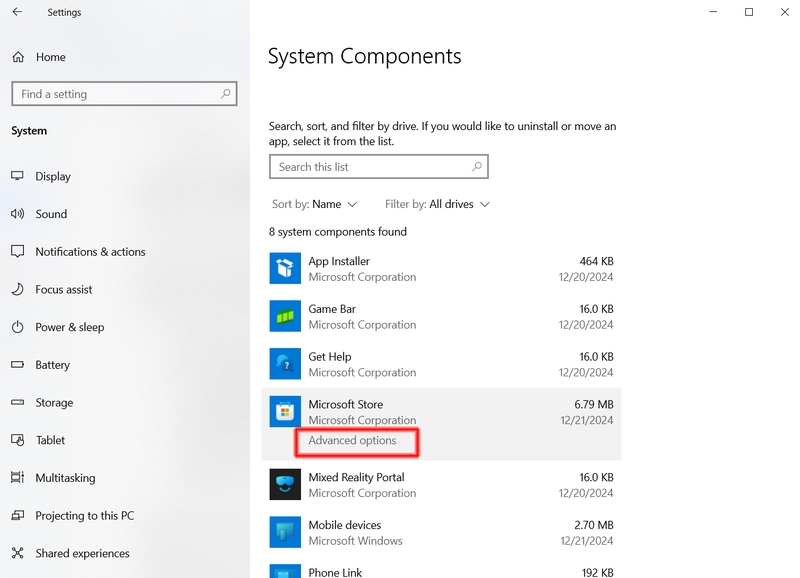Select the Mixed Reality Portal entry
Screen dimensions: 800x578
[x=441, y=485]
